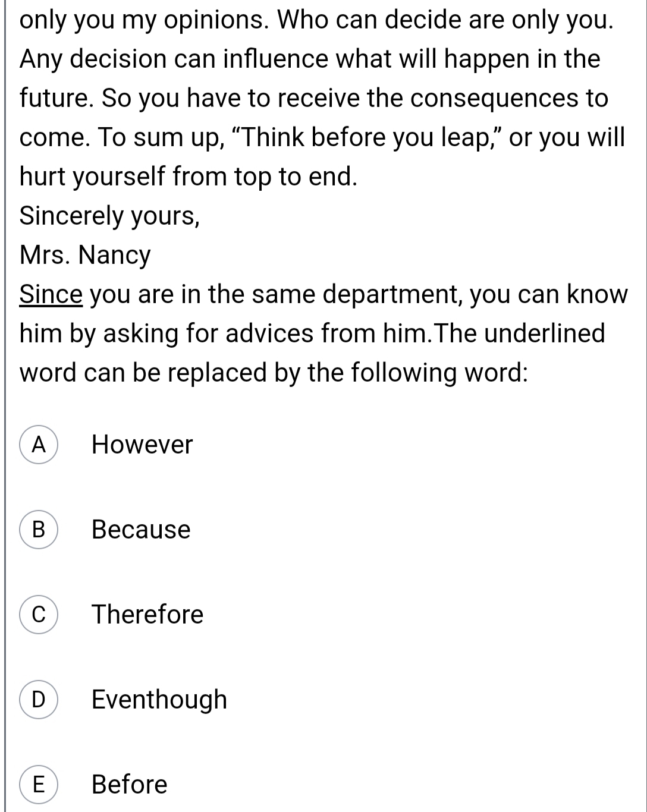Image resolution: width=647 pixels, height=812 pixels.
Task: Click the phrase 'hurt yourself from top to end'
Action: [188, 177]
